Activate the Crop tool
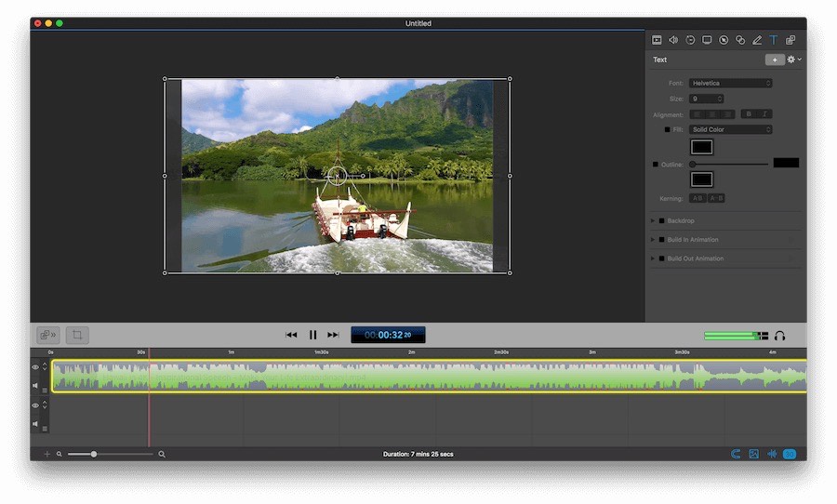This screenshot has height=504, width=837. pos(77,335)
